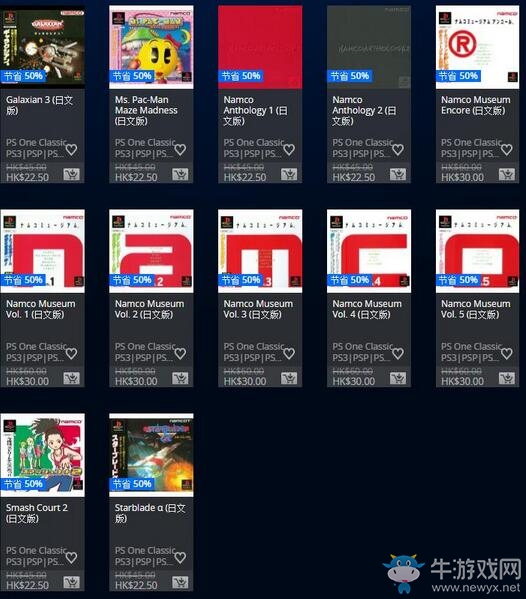Add Smash Court 2 to cart

71,583
